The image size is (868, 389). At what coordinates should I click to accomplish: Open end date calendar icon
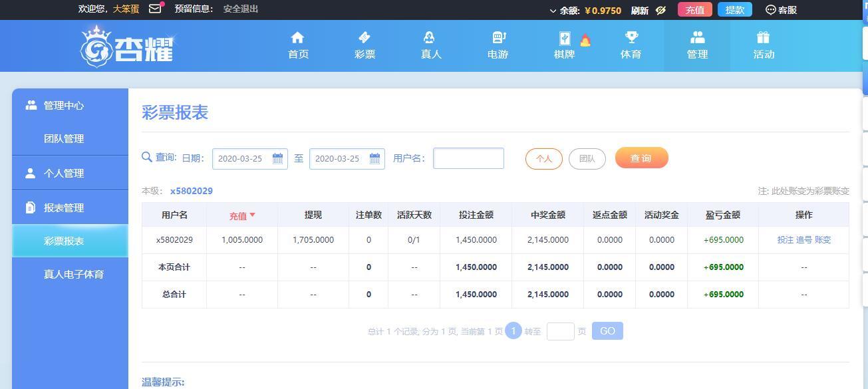click(375, 158)
